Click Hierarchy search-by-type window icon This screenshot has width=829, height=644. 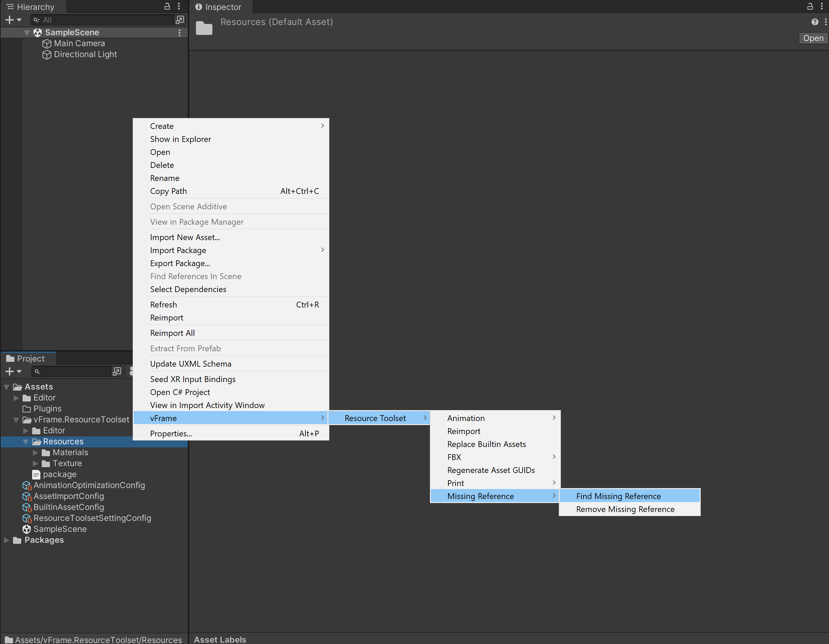[180, 20]
